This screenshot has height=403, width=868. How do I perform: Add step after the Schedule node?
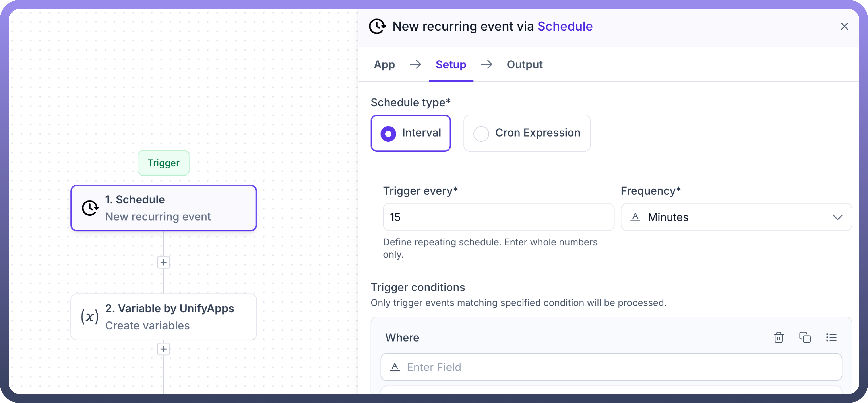[163, 262]
